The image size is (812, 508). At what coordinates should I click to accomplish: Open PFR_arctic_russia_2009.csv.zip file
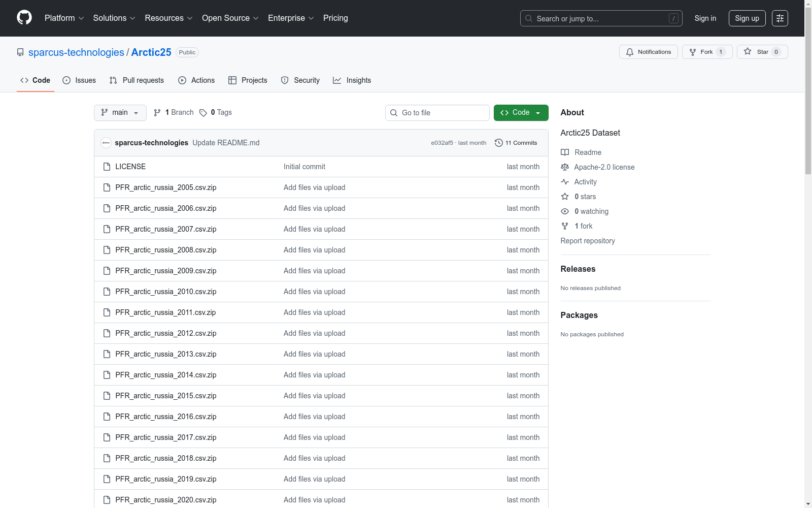(166, 271)
